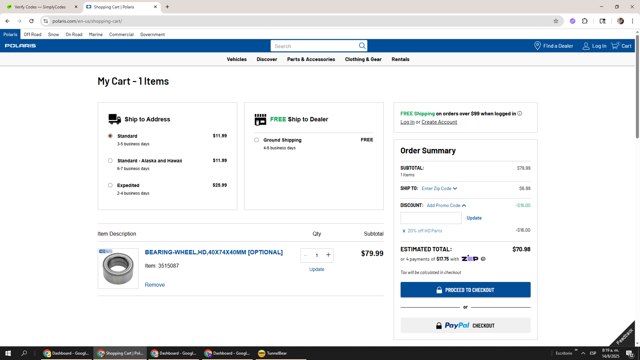Click the search magnifier icon
640x360 pixels.
click(x=362, y=46)
